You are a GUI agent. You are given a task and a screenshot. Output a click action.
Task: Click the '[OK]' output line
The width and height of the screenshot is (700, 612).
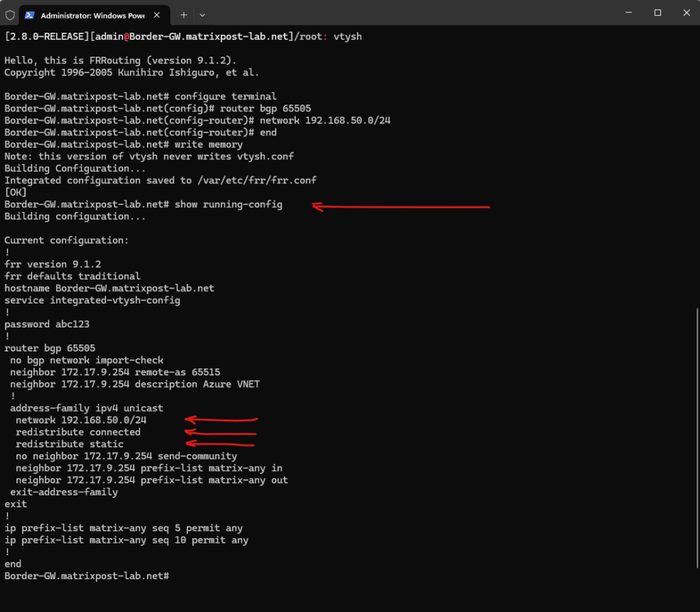16,193
